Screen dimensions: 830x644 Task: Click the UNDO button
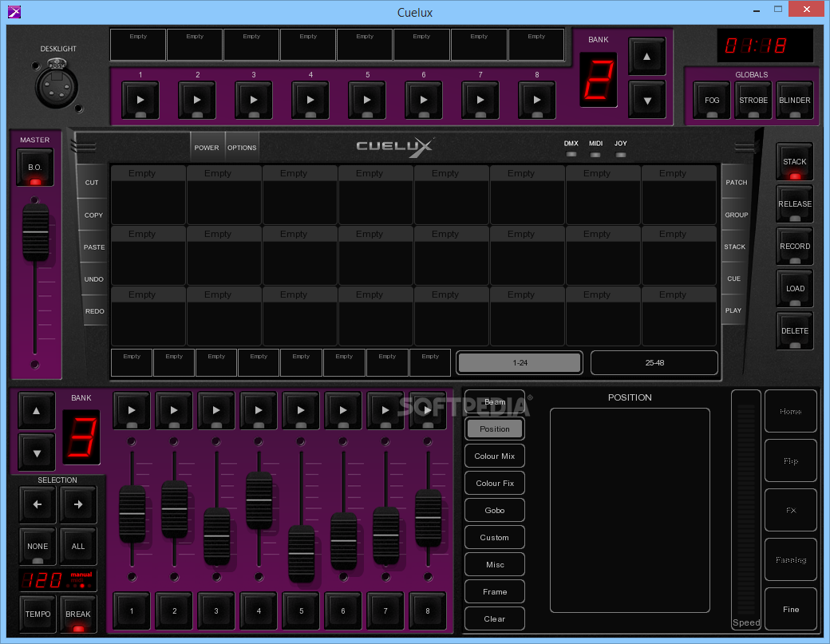[93, 279]
